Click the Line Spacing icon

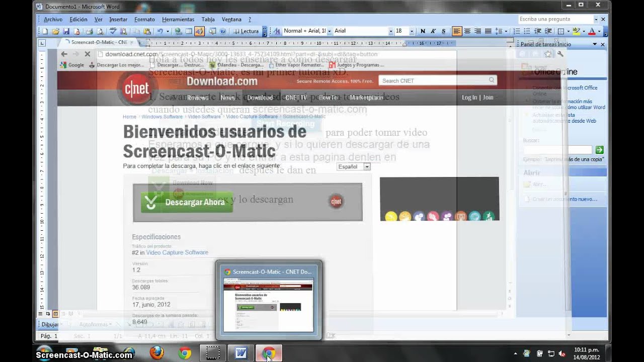[499, 31]
